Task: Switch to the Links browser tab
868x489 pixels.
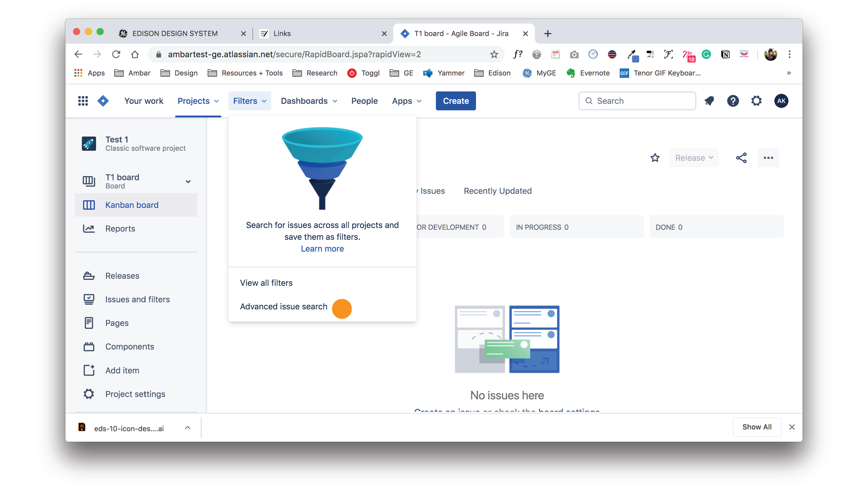Action: (323, 33)
